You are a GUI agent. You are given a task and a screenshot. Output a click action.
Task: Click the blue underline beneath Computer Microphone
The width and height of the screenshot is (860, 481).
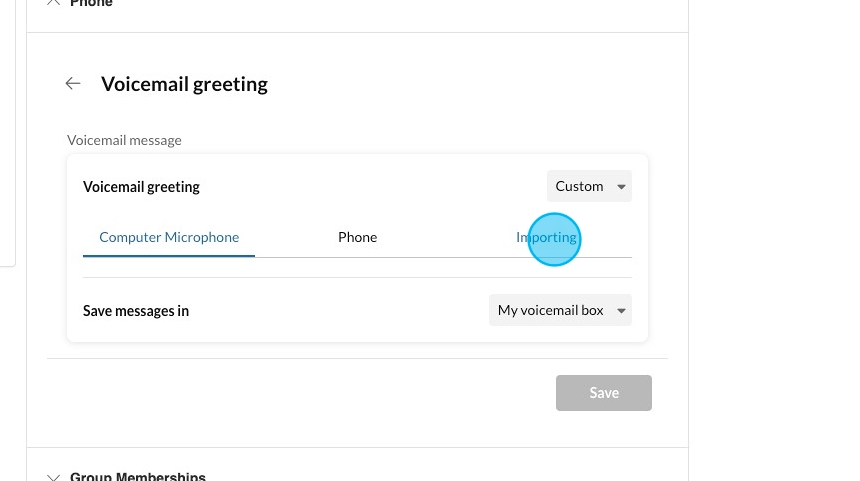pos(169,256)
